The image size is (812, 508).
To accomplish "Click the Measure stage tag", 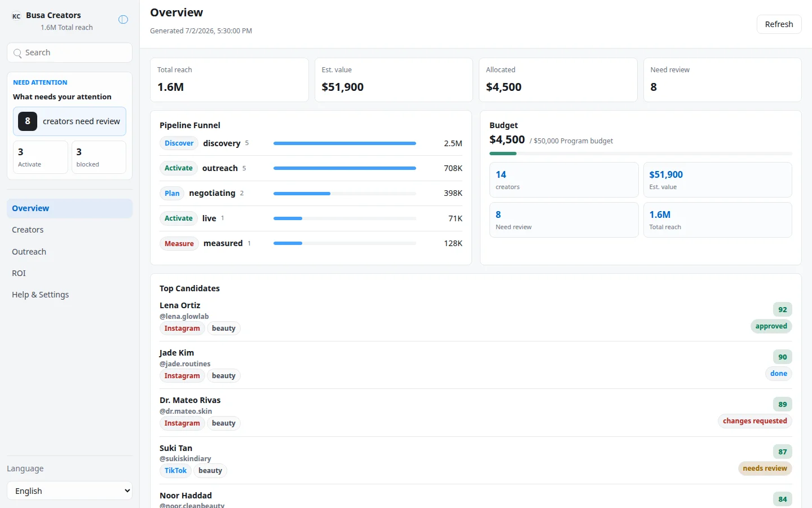I will (179, 243).
